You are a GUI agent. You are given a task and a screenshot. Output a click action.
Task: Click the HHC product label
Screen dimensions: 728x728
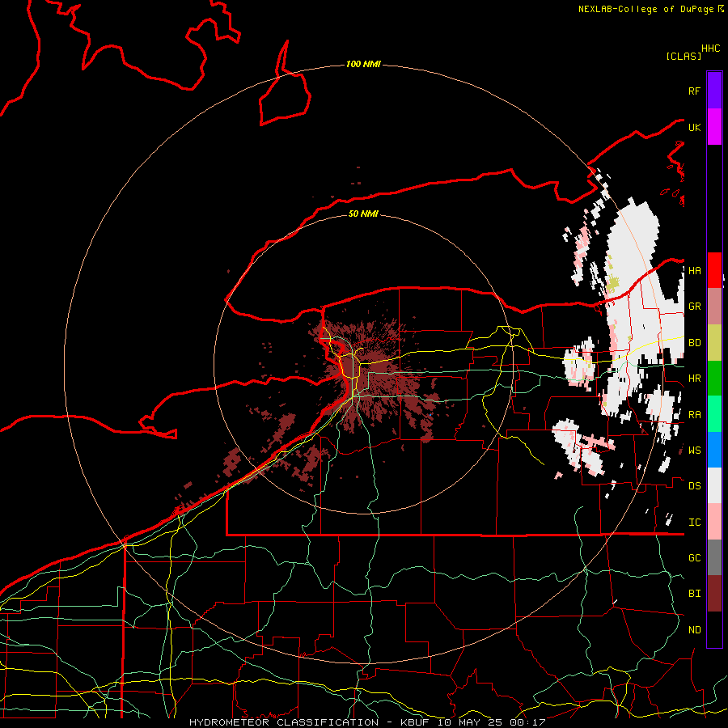click(x=711, y=49)
